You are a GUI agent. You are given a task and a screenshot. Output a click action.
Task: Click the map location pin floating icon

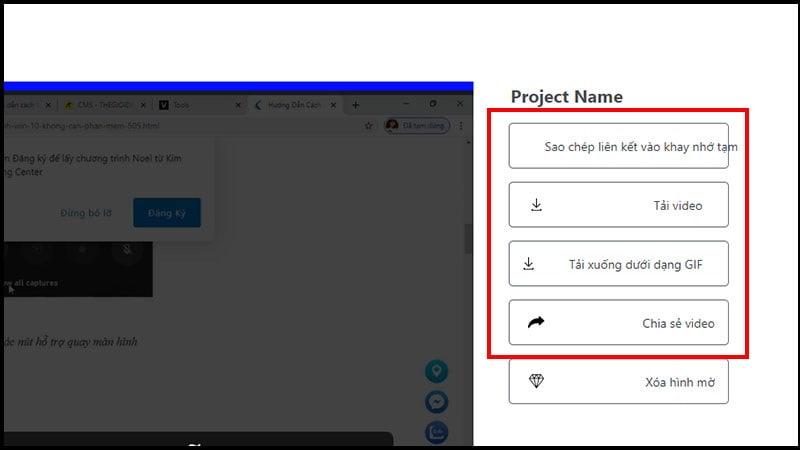(x=436, y=371)
